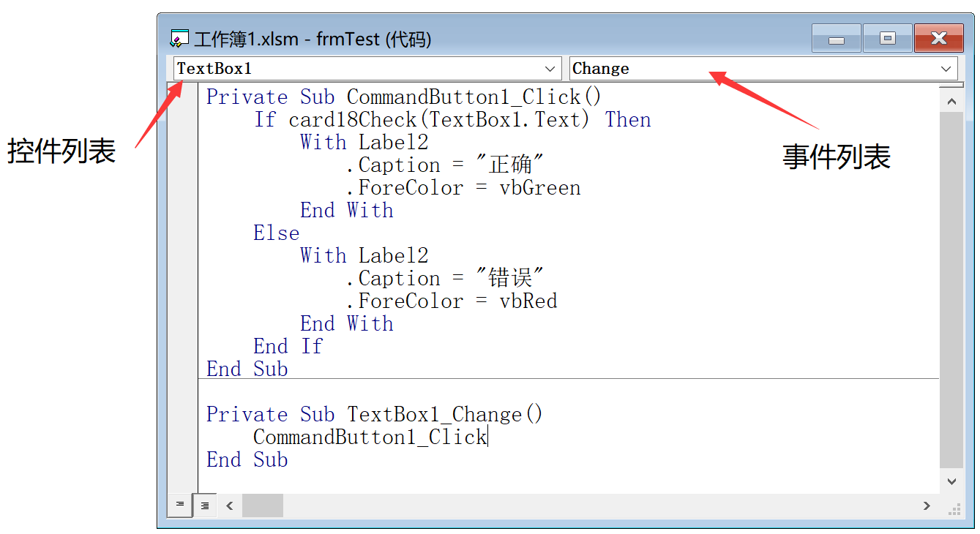Maximize the frmTest code window
Image resolution: width=980 pixels, height=534 pixels.
pyautogui.click(x=887, y=39)
